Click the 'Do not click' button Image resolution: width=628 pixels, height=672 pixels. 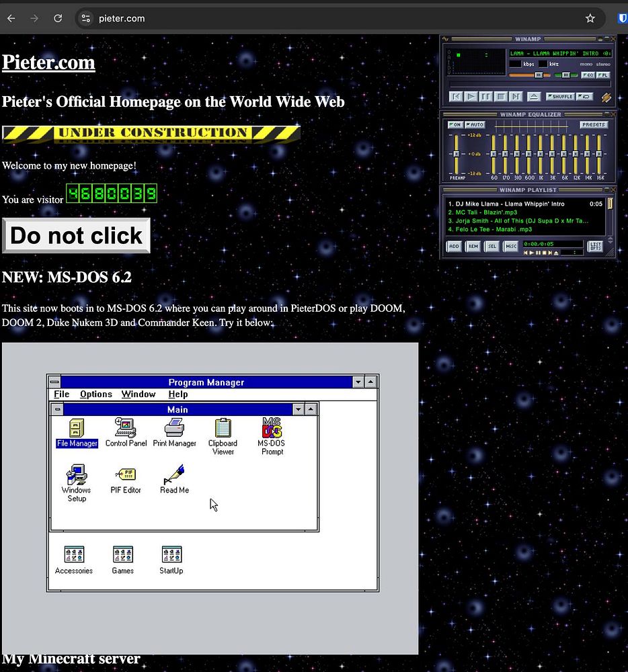click(76, 236)
